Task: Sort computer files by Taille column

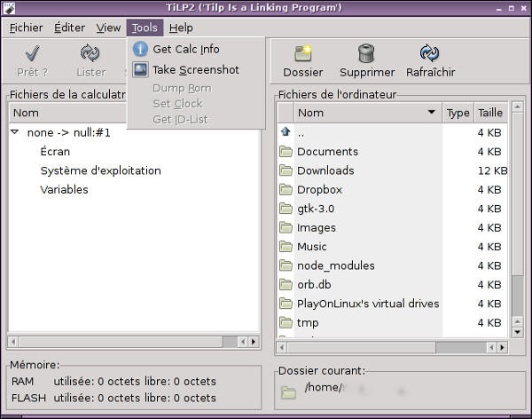Action: [x=490, y=113]
